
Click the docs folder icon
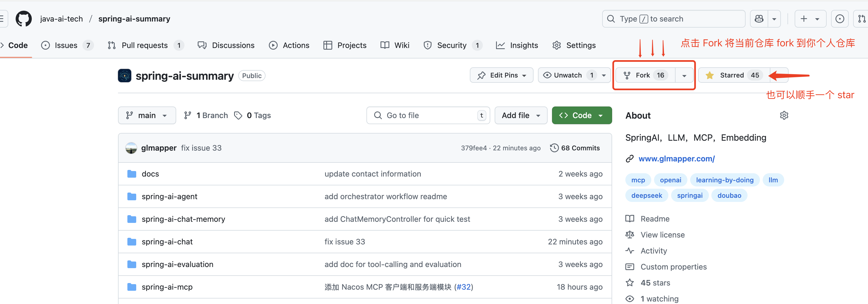[132, 174]
